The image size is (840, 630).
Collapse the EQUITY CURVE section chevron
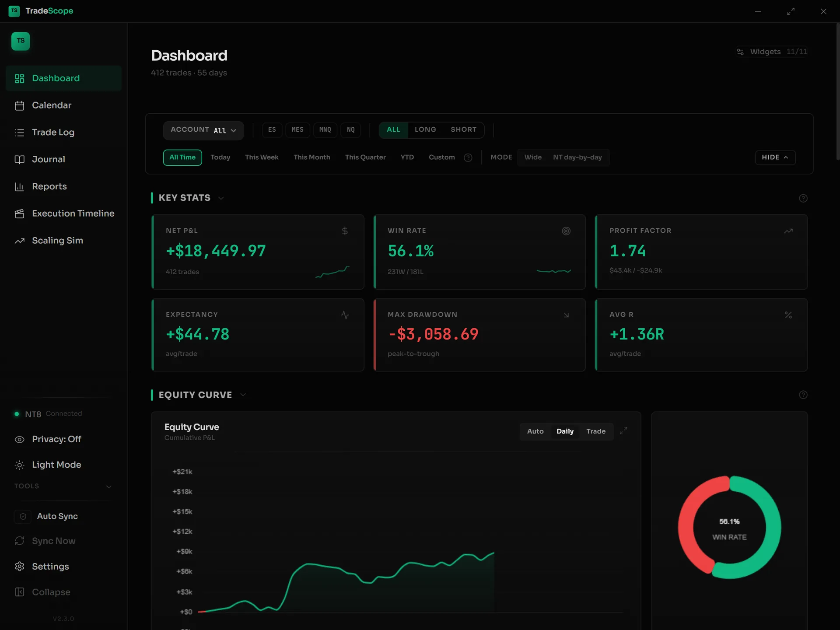[243, 395]
